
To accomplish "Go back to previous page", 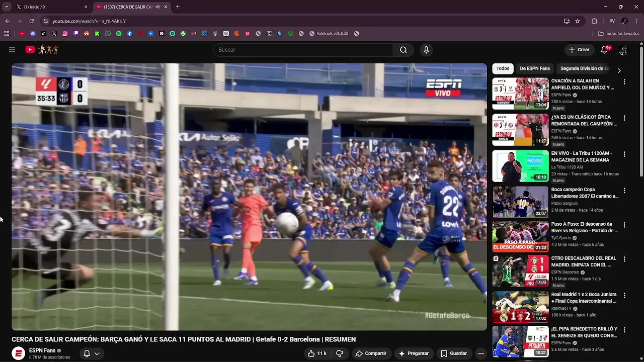I will click(x=7, y=21).
